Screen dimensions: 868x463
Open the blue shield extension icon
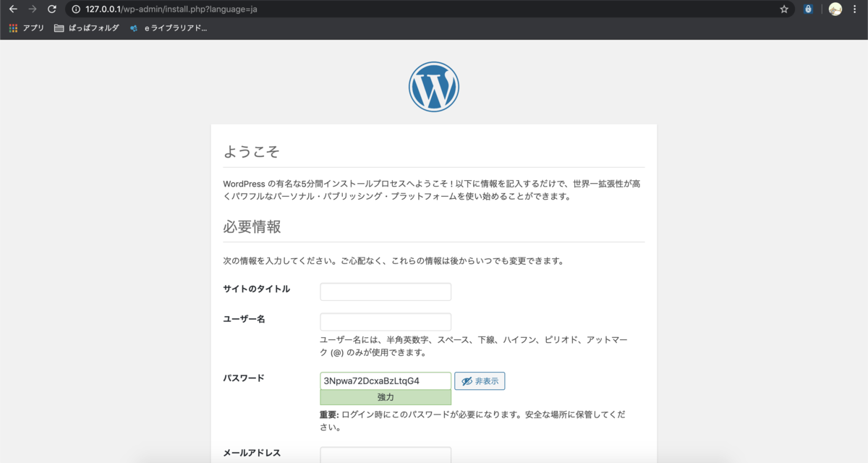point(809,9)
